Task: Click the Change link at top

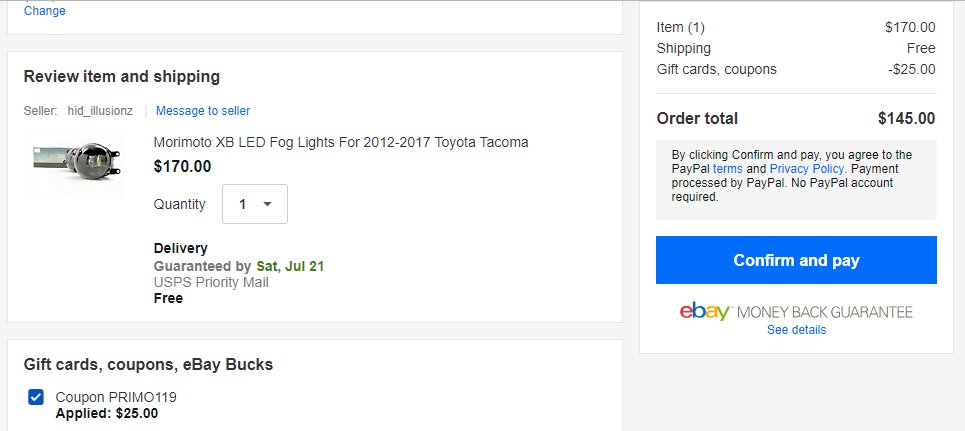Action: [x=44, y=10]
